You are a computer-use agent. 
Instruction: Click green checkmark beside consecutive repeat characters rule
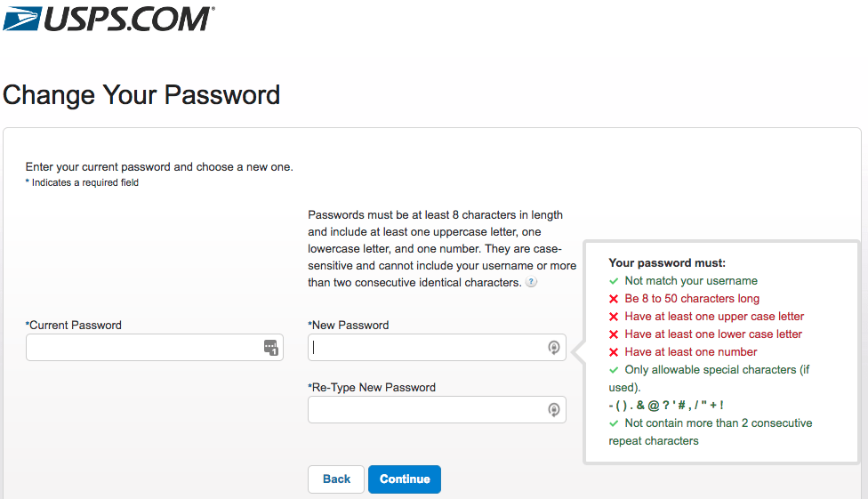[614, 423]
